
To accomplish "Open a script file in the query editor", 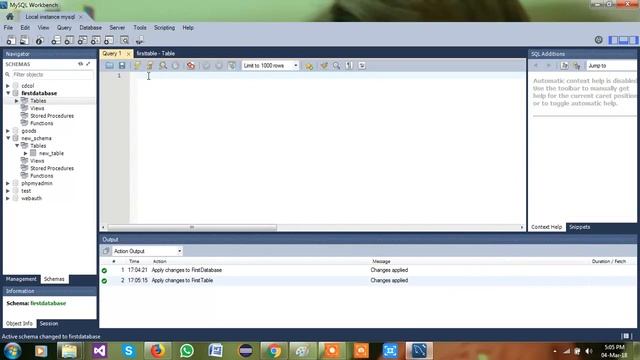I will click(109, 65).
